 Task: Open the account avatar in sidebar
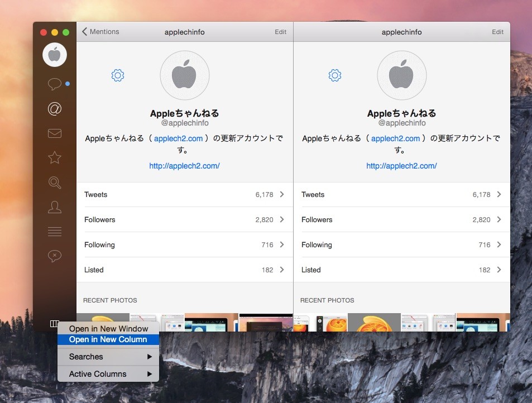(55, 55)
